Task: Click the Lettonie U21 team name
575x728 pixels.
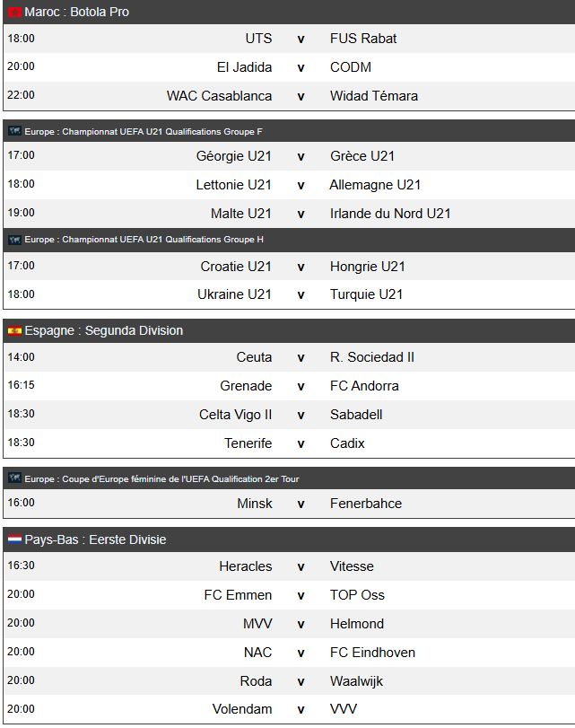Action: [233, 185]
